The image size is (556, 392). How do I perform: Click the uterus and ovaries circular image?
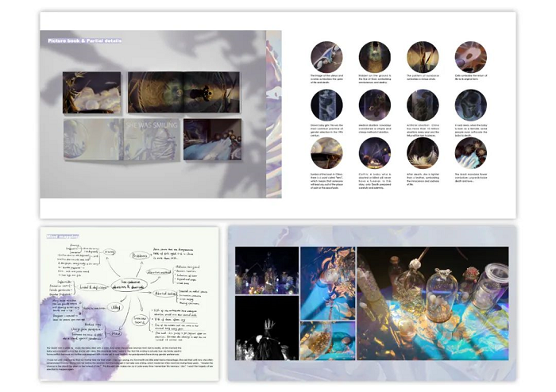(x=326, y=57)
